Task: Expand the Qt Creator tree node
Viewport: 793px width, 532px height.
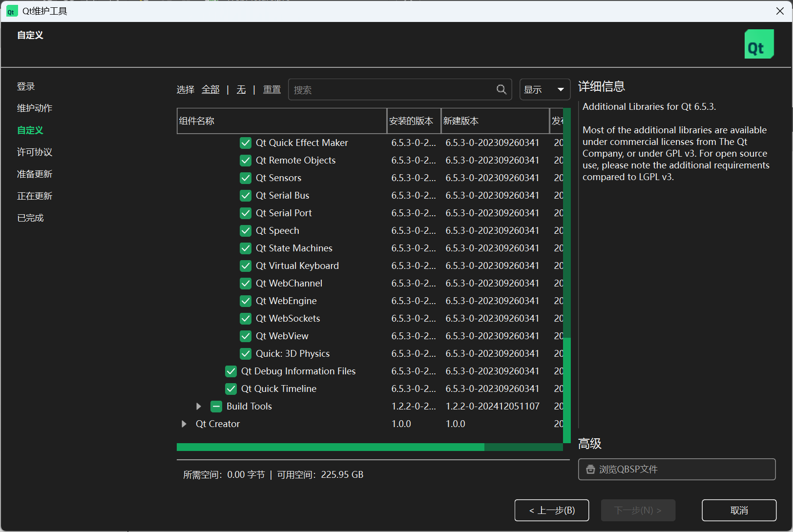Action: pyautogui.click(x=184, y=424)
